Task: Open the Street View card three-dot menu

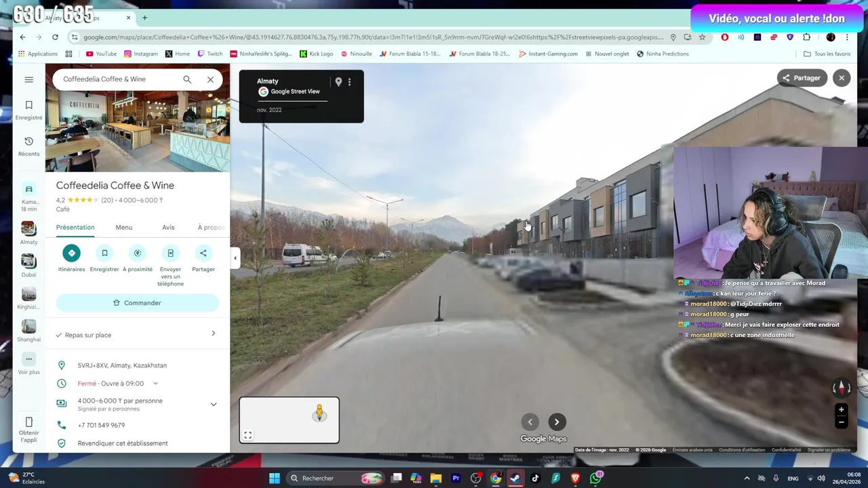Action: (350, 82)
